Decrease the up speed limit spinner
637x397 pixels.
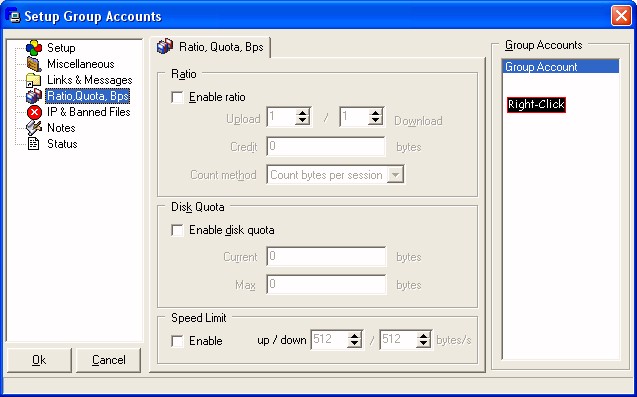click(x=355, y=344)
